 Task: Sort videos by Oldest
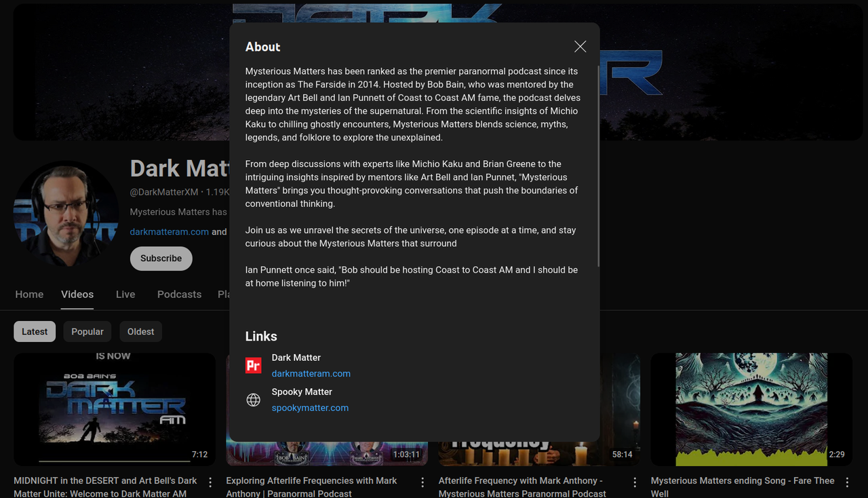[x=140, y=332]
